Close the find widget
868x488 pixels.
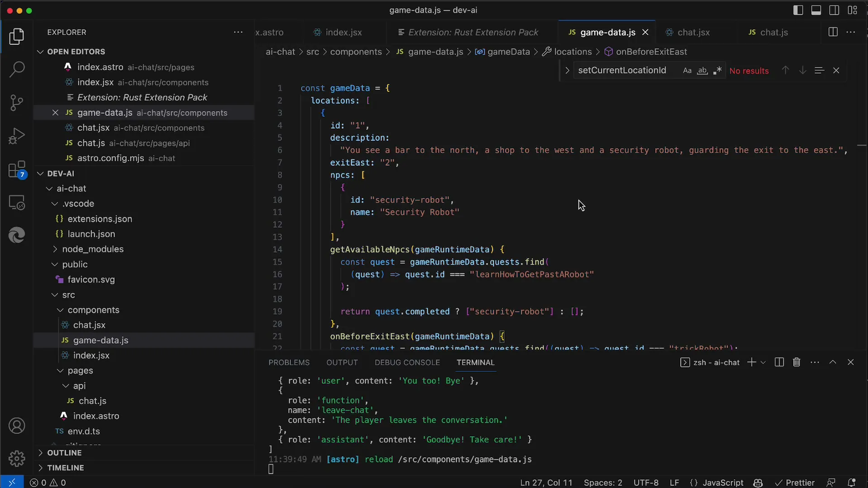coord(836,71)
